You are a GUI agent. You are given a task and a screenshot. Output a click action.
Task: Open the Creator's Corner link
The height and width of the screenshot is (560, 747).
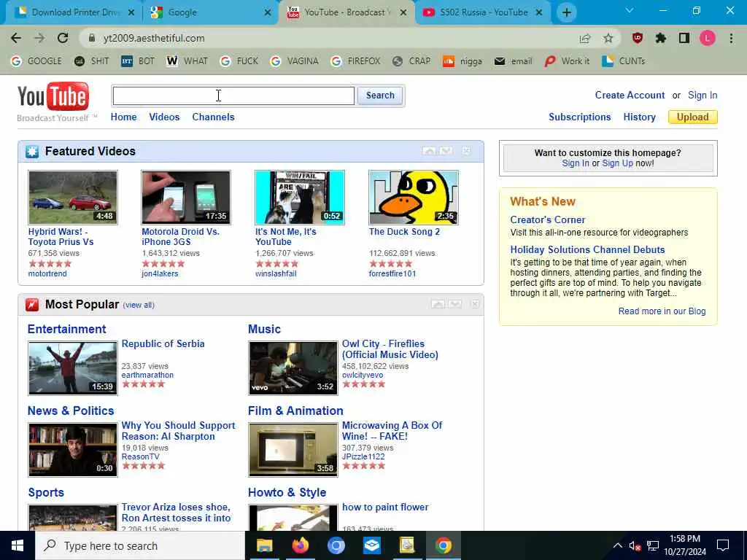[x=547, y=219]
